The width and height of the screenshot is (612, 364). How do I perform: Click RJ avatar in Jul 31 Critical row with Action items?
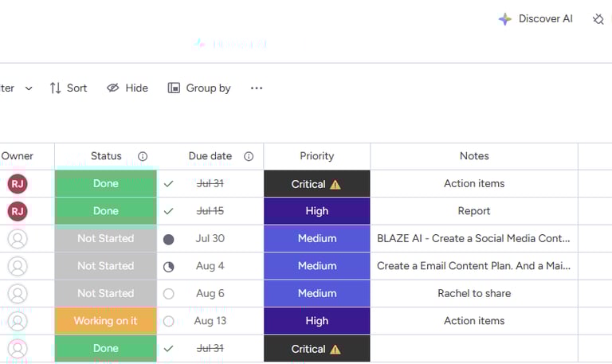point(18,184)
